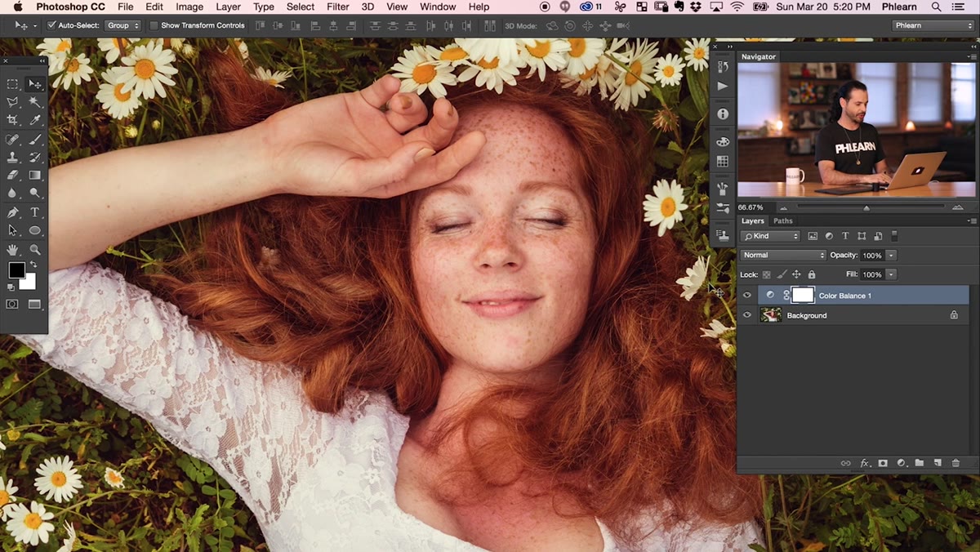Select the Zoom tool in toolbox

click(35, 249)
